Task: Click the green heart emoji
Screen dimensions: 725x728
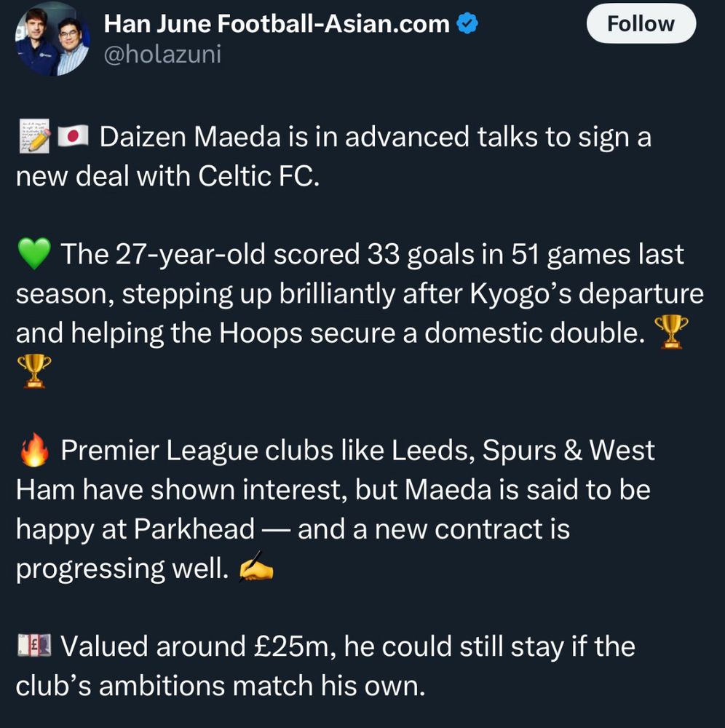Action: [x=34, y=253]
